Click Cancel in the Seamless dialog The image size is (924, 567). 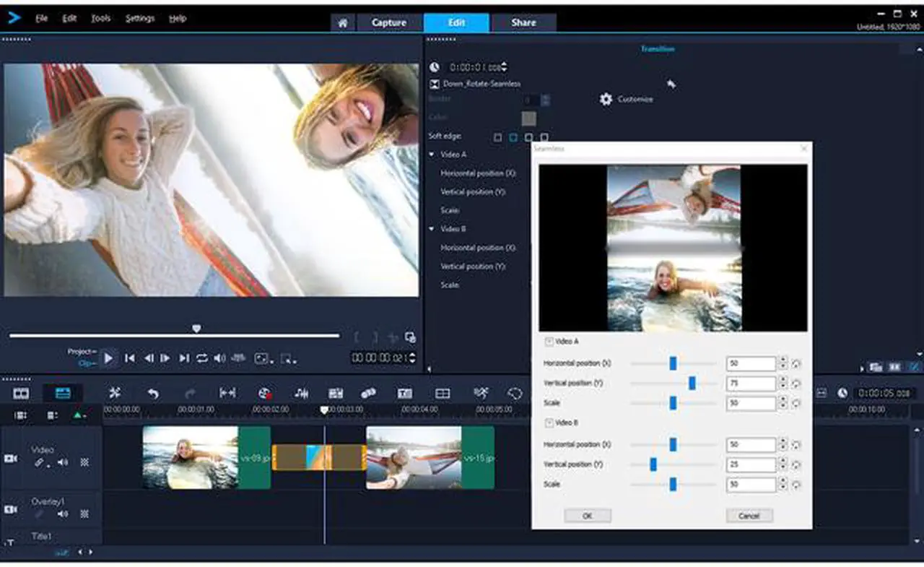pos(749,516)
